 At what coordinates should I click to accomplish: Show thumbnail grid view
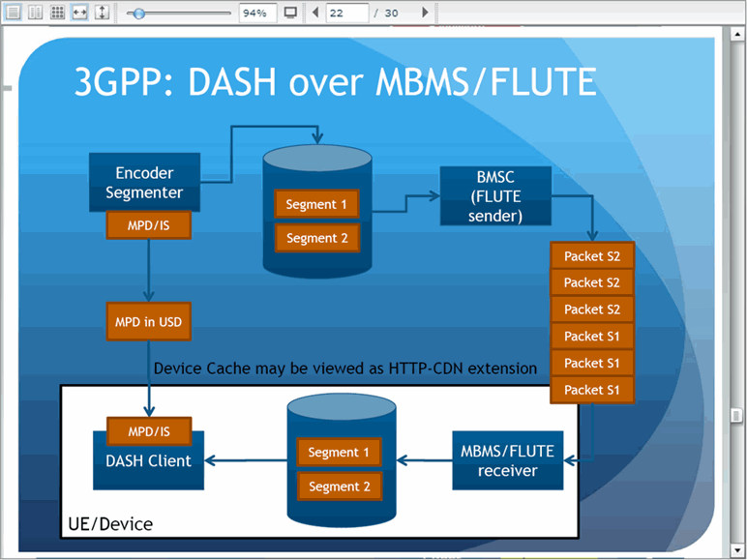(x=58, y=13)
